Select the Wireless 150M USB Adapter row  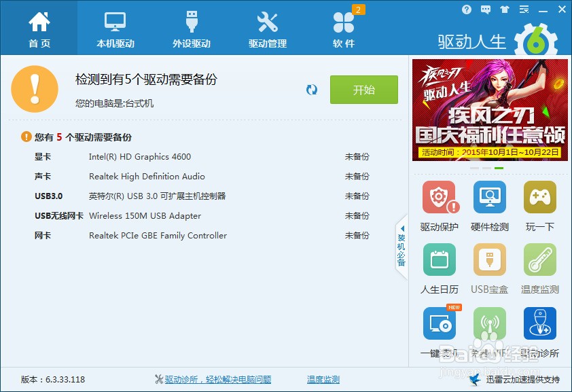[202, 216]
